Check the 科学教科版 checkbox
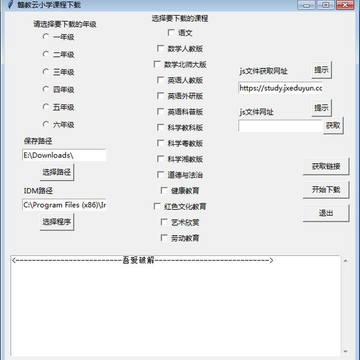 160,127
